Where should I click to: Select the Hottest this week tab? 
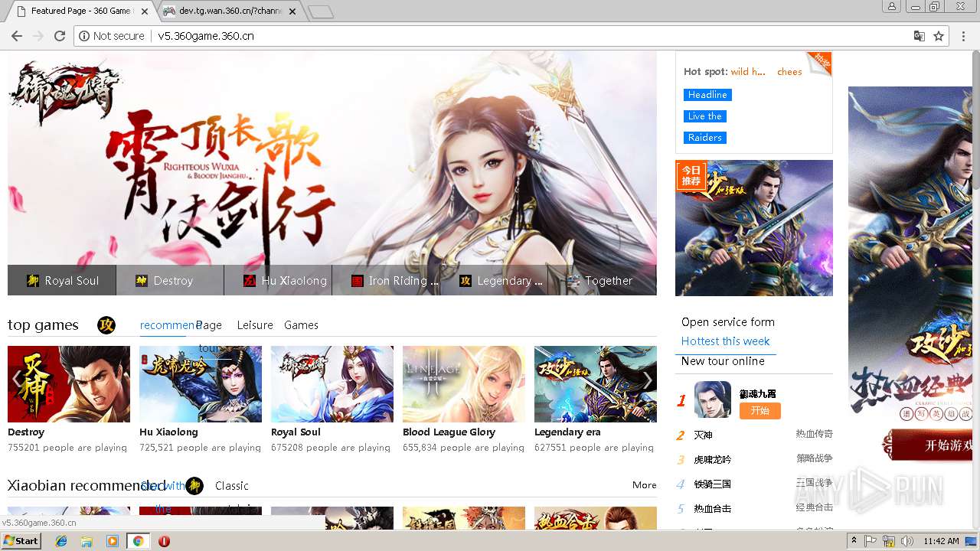[x=726, y=341]
